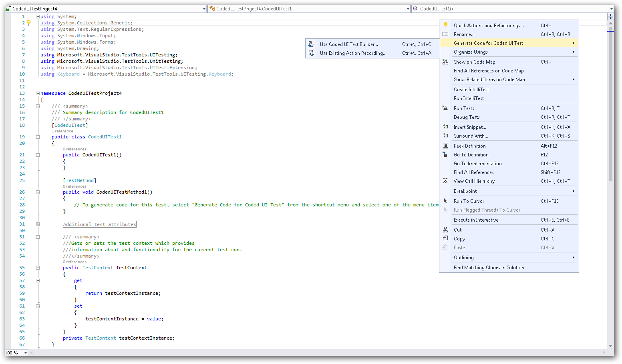This screenshot has width=622, height=364.
Task: Click the split editor icon above the scrollbar
Action: coord(610,16)
